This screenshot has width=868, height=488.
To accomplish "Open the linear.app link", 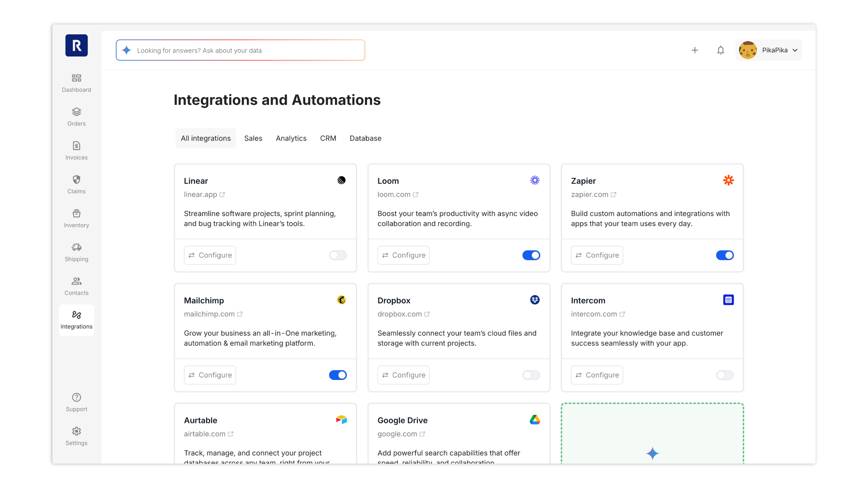I will point(204,195).
